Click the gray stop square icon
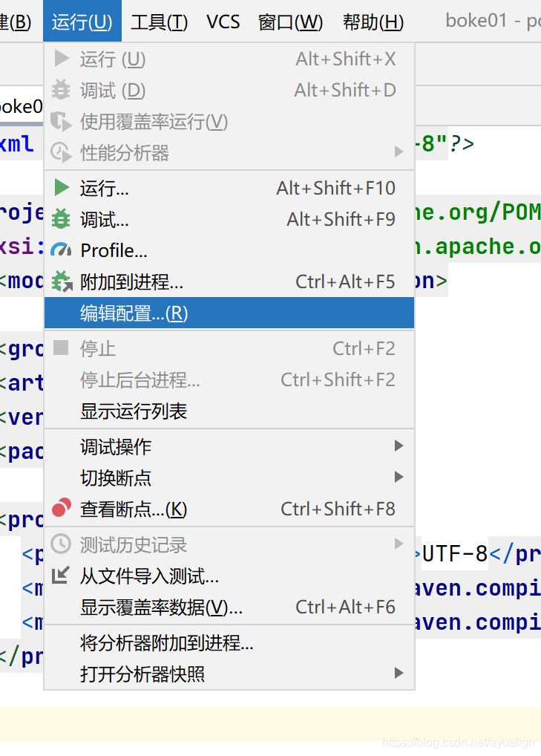Screen dimensions: 541x756 pyautogui.click(x=61, y=347)
